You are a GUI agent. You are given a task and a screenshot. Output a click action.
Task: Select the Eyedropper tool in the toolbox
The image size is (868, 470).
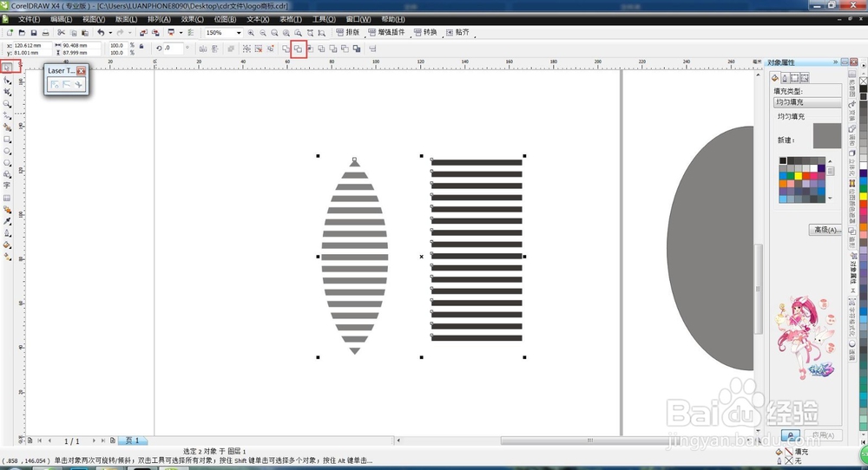click(7, 221)
